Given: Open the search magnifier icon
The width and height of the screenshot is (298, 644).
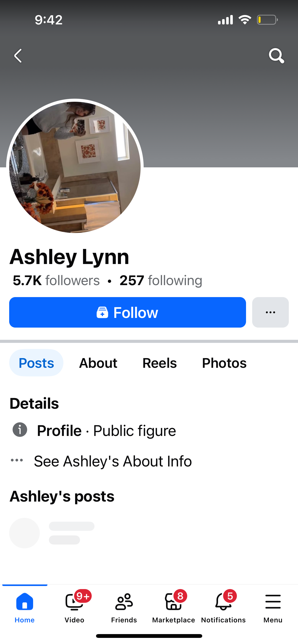Looking at the screenshot, I should [276, 55].
